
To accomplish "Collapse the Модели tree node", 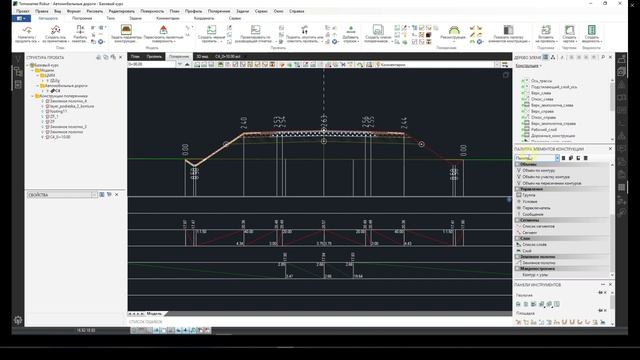I will tap(33, 70).
